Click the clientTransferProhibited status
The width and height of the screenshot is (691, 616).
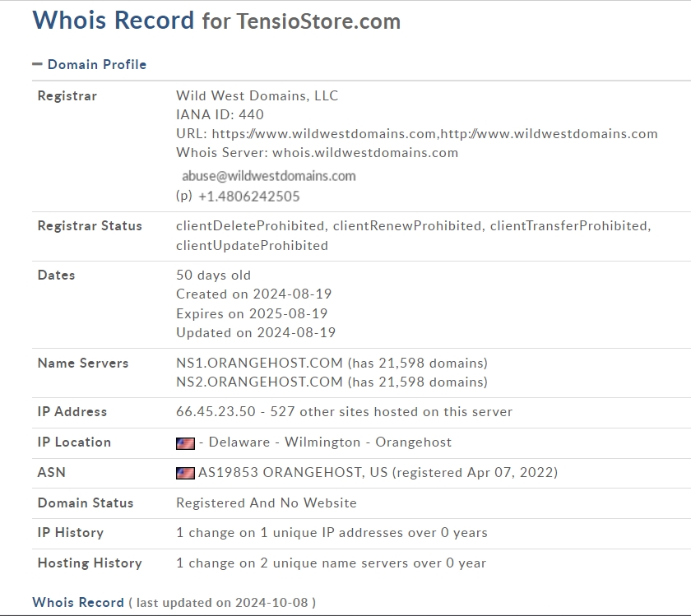tap(568, 225)
